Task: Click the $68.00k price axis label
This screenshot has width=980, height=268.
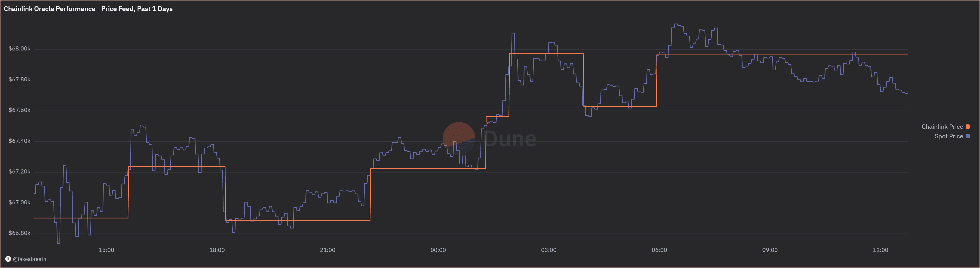Action: tap(19, 49)
